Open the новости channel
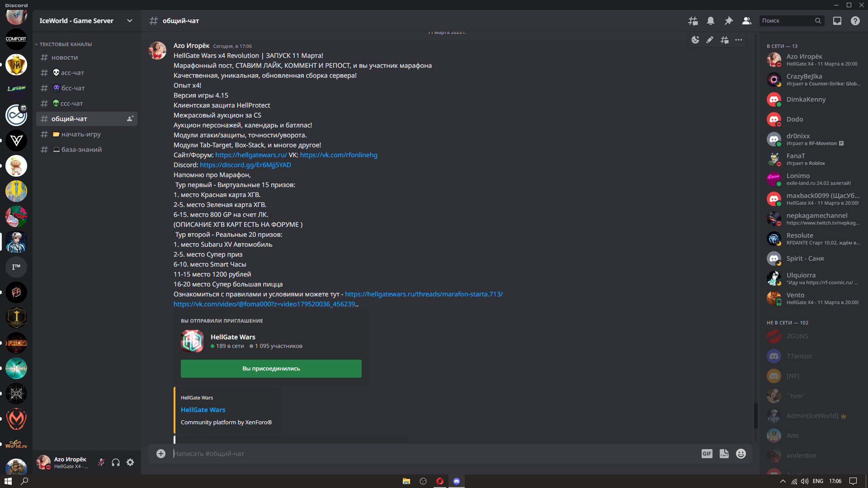 point(87,57)
